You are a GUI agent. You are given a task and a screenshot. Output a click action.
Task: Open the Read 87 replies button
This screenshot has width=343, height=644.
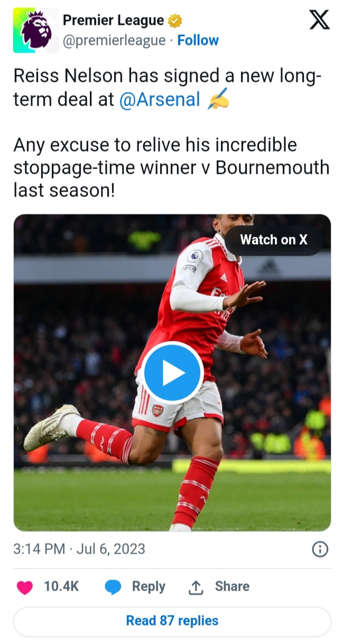(172, 621)
